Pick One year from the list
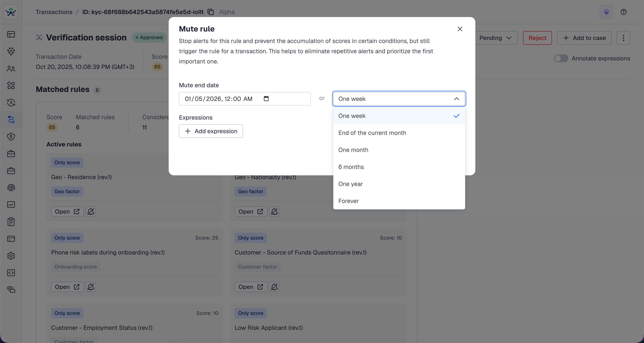Screen dimensions: 644x343 [350, 184]
